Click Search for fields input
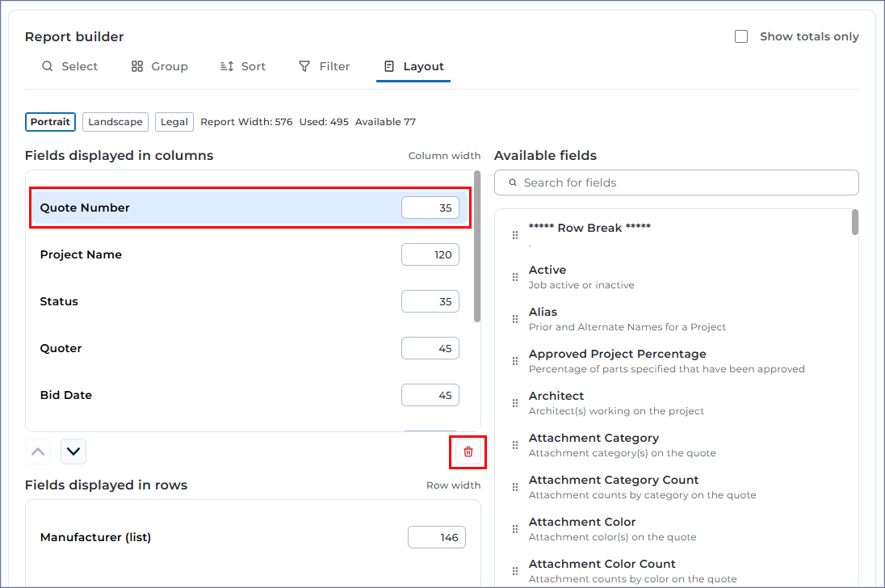The image size is (885, 588). click(x=676, y=183)
